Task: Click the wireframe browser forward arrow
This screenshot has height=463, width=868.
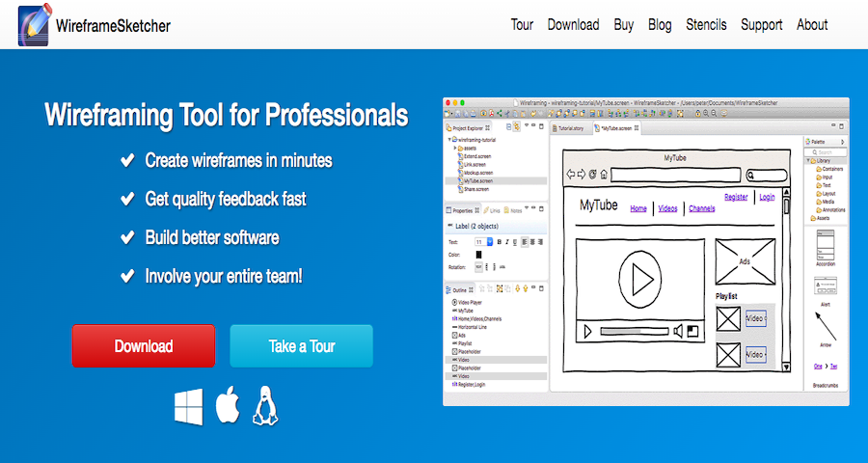Action: pos(582,175)
